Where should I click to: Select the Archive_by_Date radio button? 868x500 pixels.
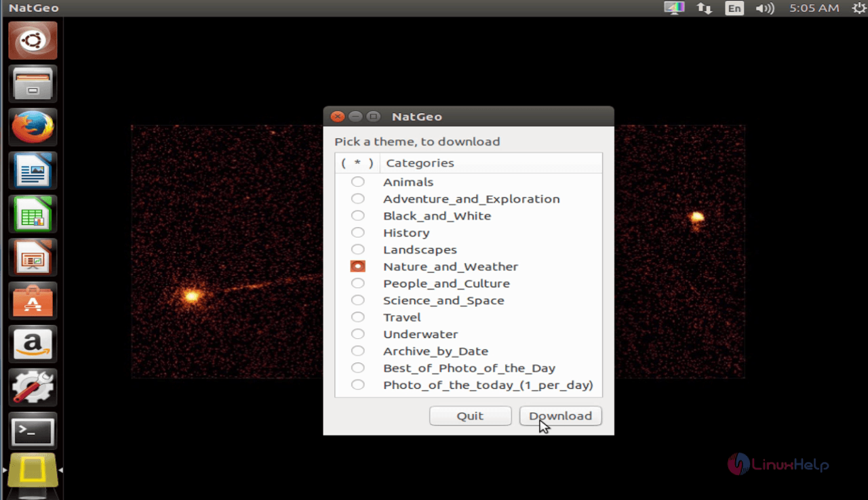tap(357, 351)
